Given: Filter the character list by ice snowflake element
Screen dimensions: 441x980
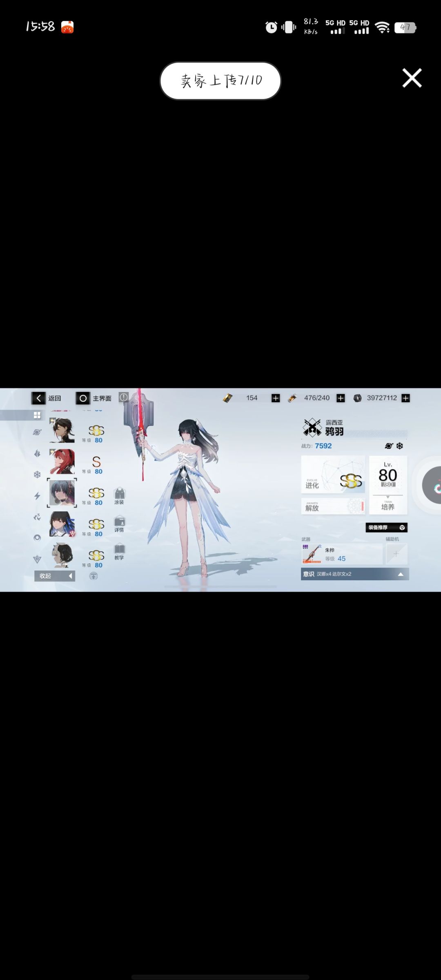Looking at the screenshot, I should click(x=37, y=474).
